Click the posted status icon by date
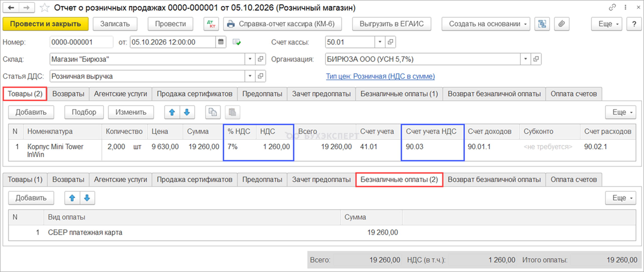644x272 pixels. tap(236, 42)
